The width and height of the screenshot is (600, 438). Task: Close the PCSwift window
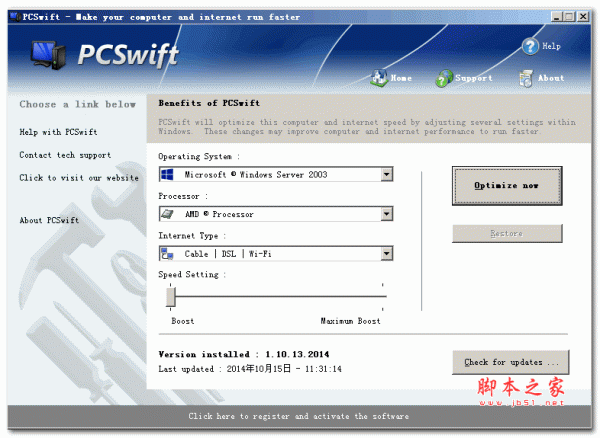pyautogui.click(x=583, y=17)
